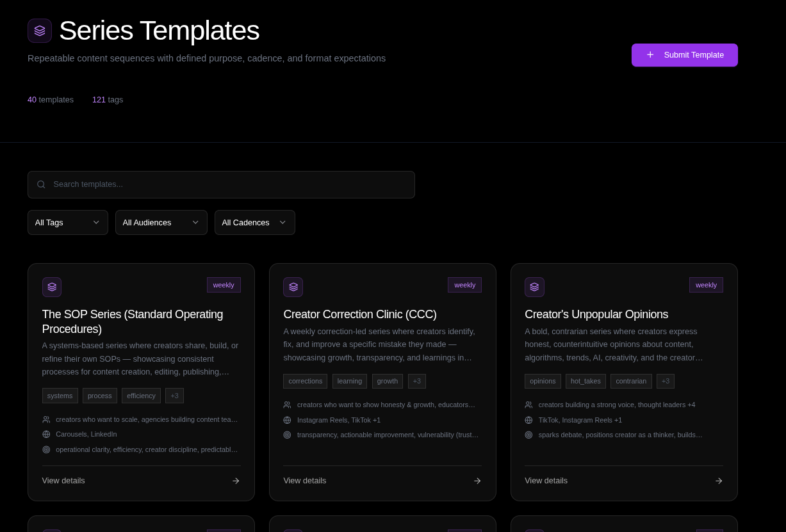Click the efficiency tag on SOP Series card

tap(141, 396)
